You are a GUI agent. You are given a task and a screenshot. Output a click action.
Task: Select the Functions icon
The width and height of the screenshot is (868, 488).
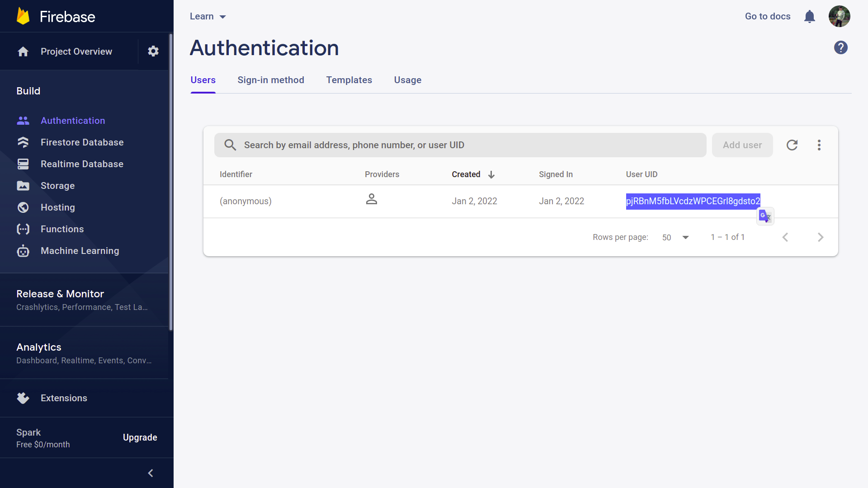tap(23, 229)
